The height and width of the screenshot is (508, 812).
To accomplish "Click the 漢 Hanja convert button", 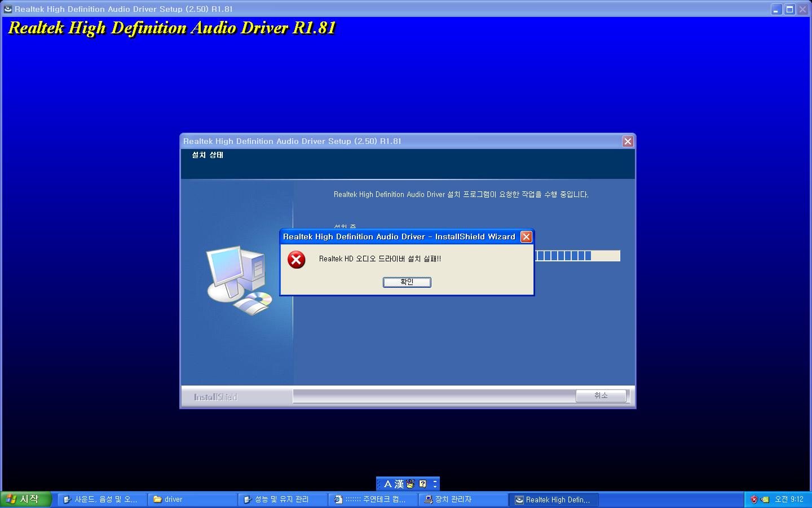I will 399,484.
